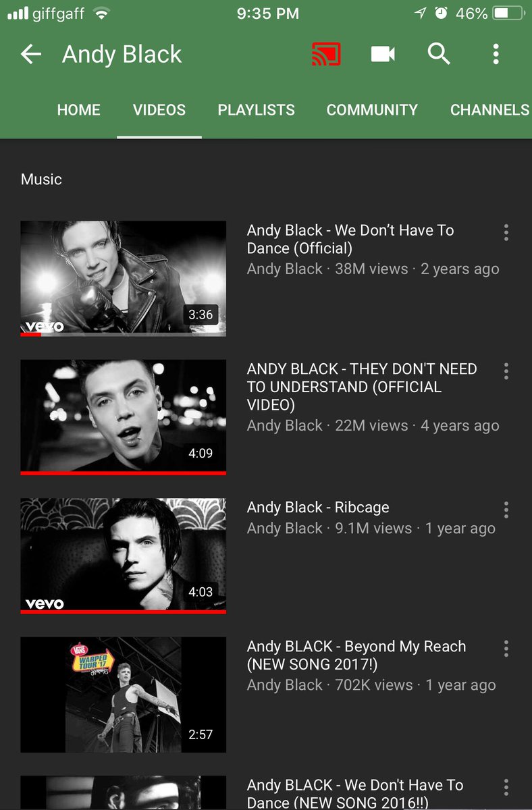This screenshot has height=810, width=532.
Task: Open the channel header three-dot overflow menu
Action: (x=496, y=54)
